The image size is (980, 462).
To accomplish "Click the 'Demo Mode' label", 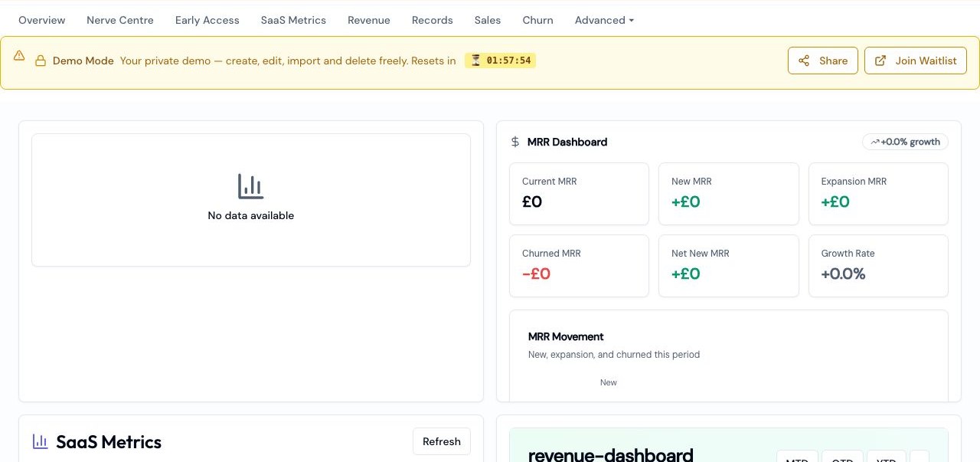I will pyautogui.click(x=83, y=61).
